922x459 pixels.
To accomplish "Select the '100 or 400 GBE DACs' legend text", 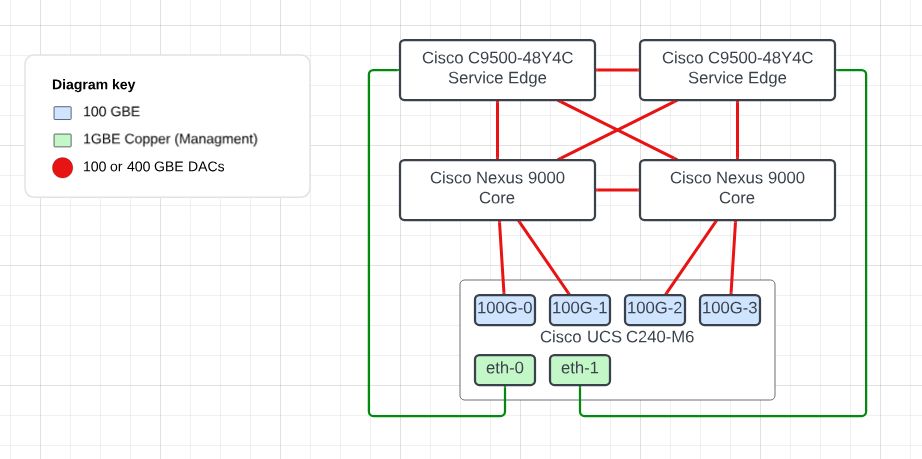I will 153,167.
